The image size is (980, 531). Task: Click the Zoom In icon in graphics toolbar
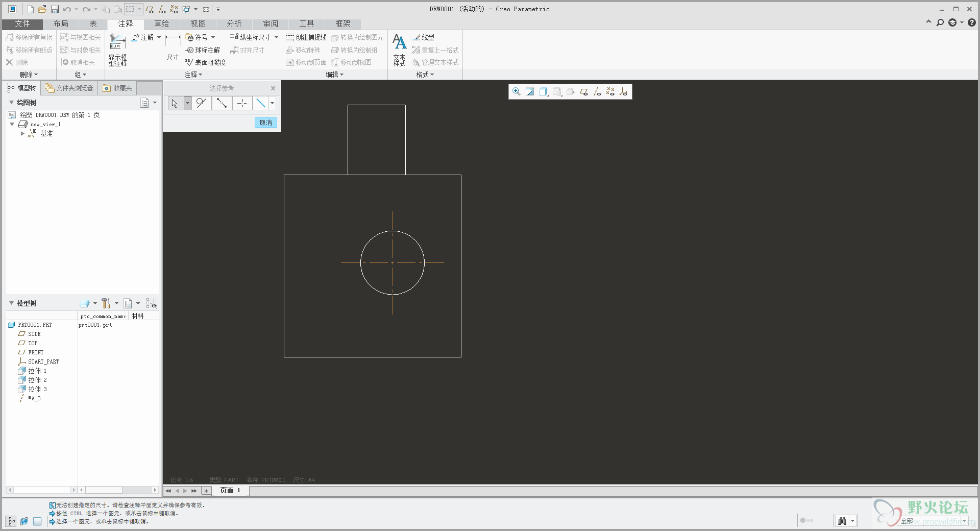click(517, 92)
